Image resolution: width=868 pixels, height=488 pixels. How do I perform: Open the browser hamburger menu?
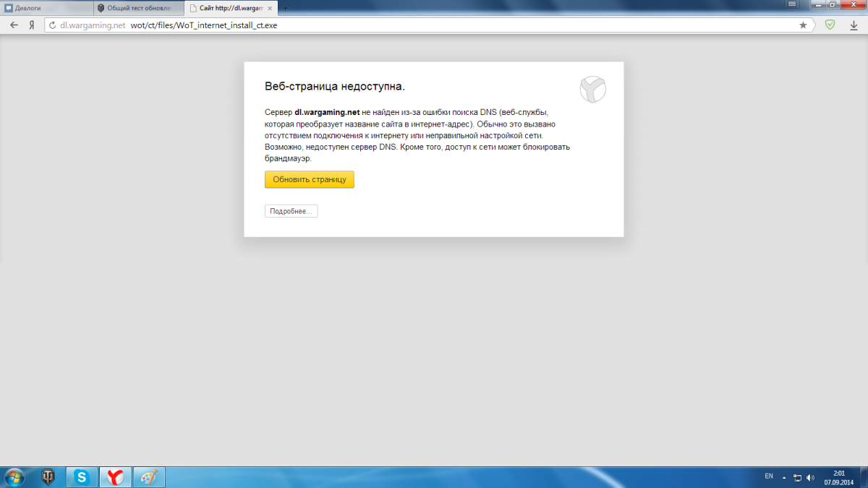(793, 4)
